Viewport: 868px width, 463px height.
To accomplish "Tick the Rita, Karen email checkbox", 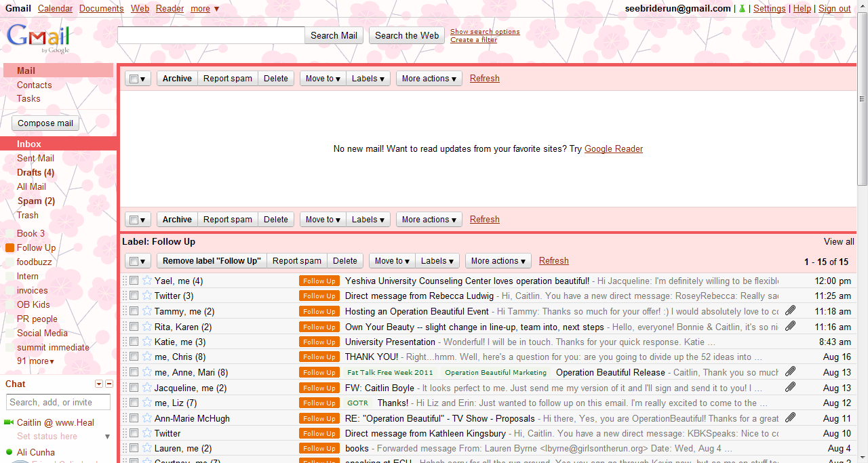I will click(134, 326).
